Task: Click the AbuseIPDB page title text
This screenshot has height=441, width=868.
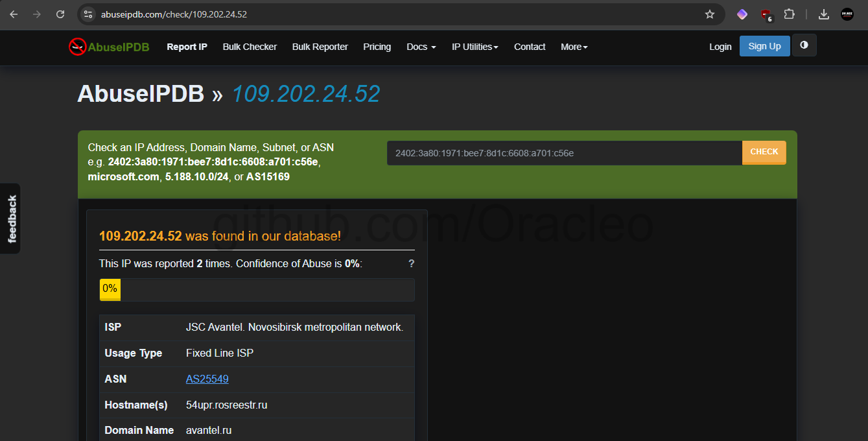Action: click(x=141, y=95)
